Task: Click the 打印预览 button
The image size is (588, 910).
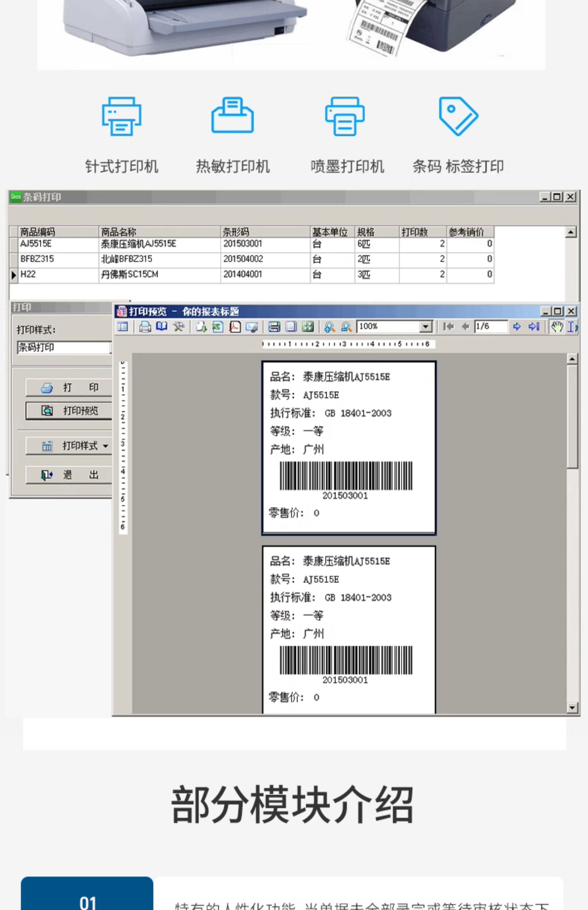Action: [x=69, y=411]
